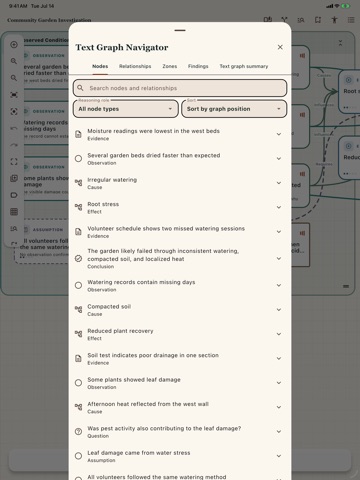Open the Findings tab

click(198, 66)
